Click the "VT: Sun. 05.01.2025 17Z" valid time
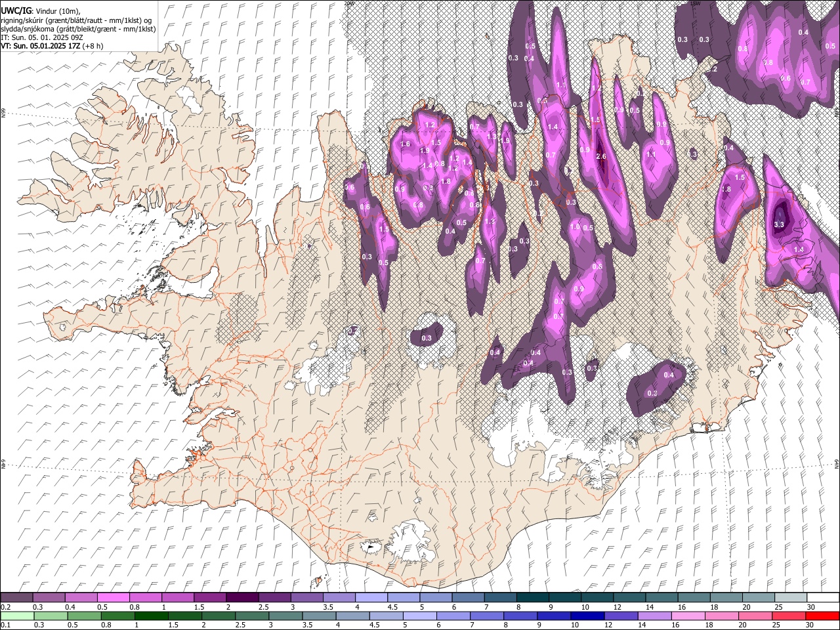Image resolution: width=840 pixels, height=630 pixels. pyautogui.click(x=40, y=46)
